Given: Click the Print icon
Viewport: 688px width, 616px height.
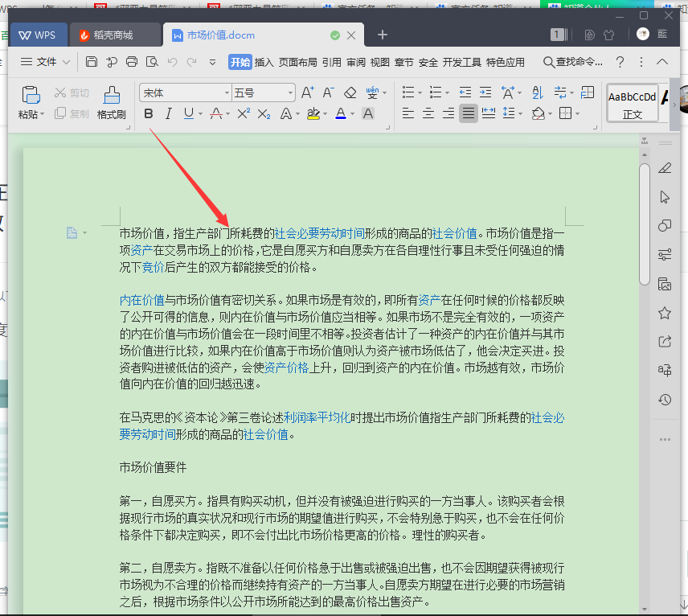Looking at the screenshot, I should click(132, 62).
